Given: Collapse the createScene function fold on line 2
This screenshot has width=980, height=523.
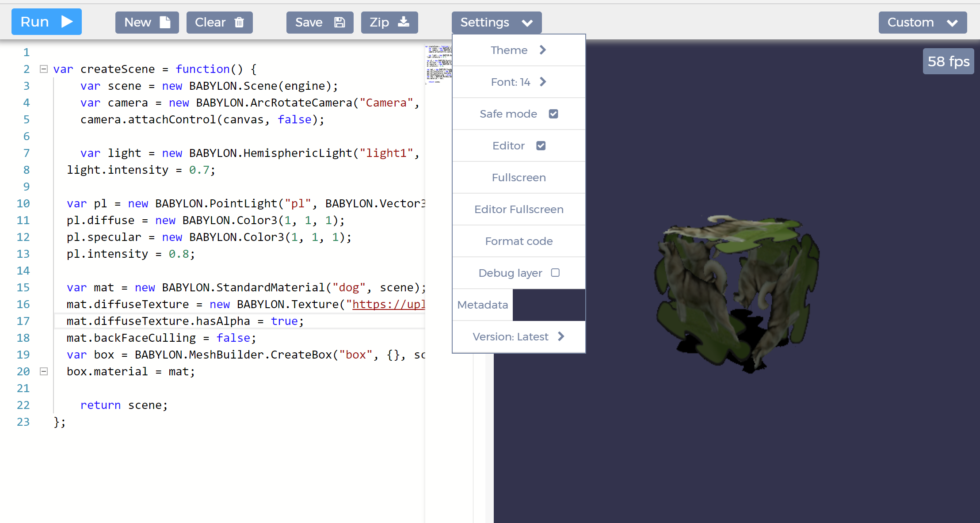Looking at the screenshot, I should (44, 69).
